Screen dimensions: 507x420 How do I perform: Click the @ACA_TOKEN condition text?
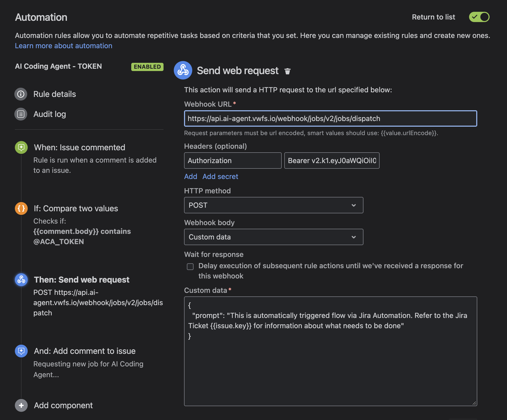point(58,242)
